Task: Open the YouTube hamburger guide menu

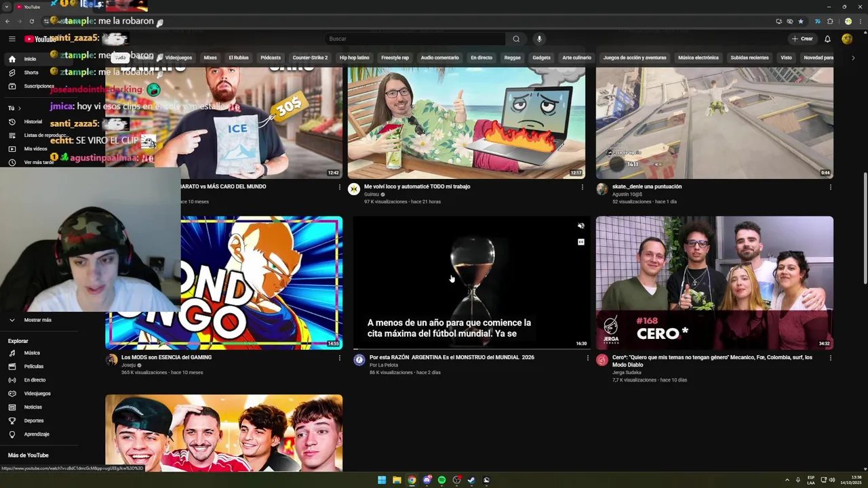Action: [12, 39]
